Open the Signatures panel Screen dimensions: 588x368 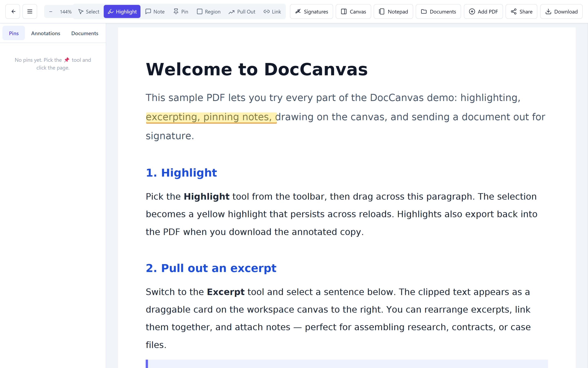312,11
